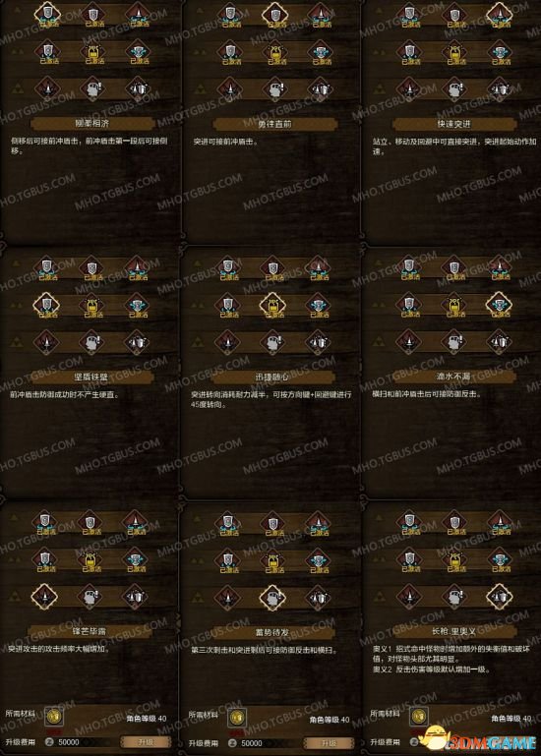Click gold coin material in 长枪.里奥义 panel
Viewport: 541px width, 756px height.
[418, 717]
